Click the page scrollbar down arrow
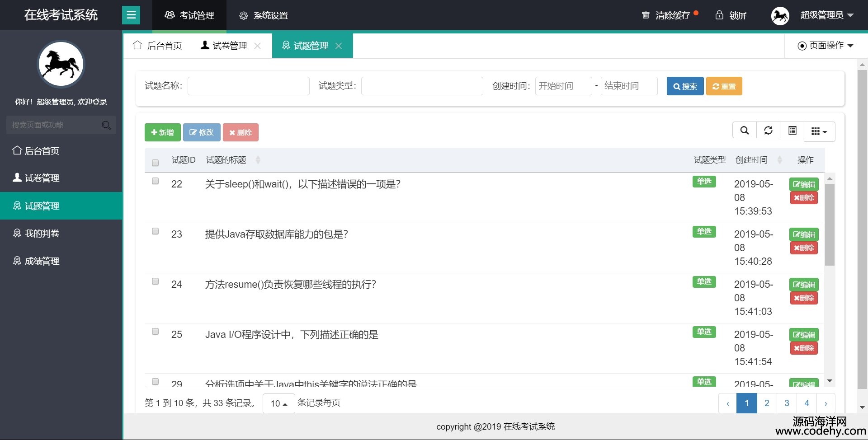Viewport: 868px width, 440px height. [862, 407]
